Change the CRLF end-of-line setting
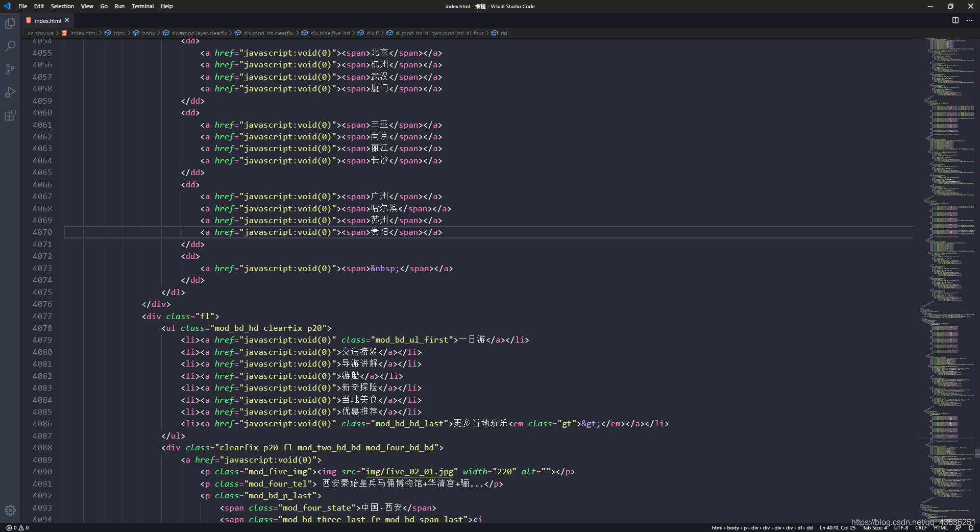The width and height of the screenshot is (980, 532). click(x=921, y=528)
